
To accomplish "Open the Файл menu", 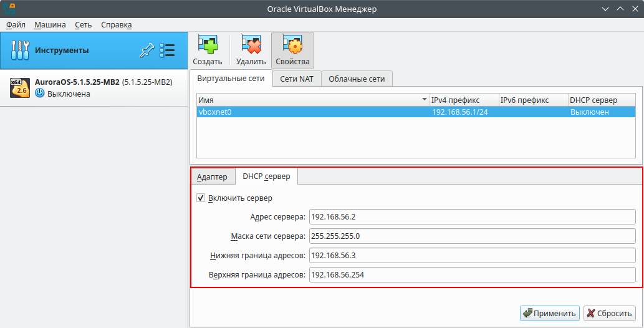I will point(16,25).
